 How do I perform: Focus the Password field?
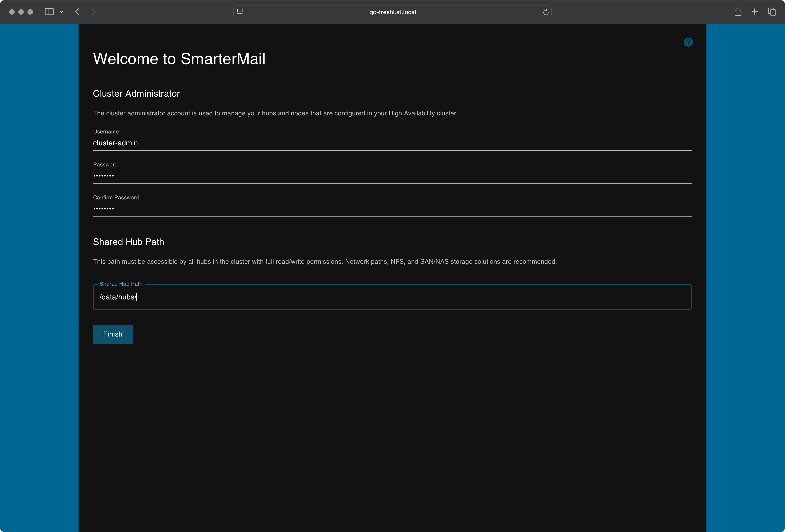pyautogui.click(x=392, y=176)
